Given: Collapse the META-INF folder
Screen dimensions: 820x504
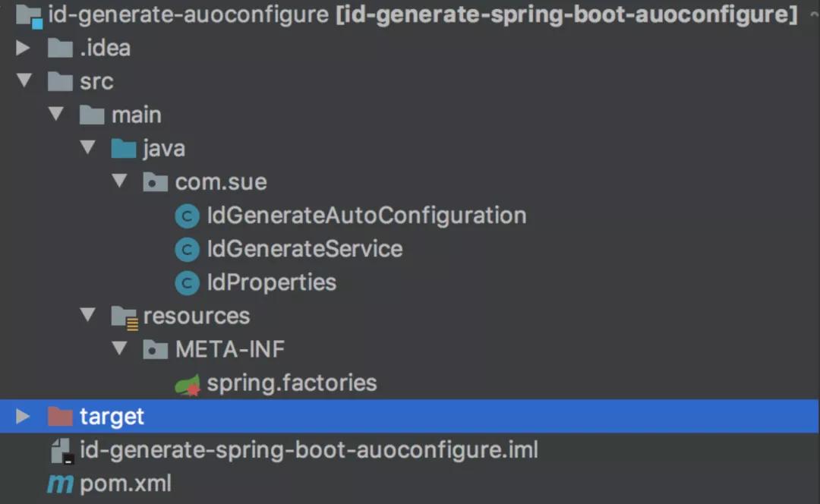Looking at the screenshot, I should pyautogui.click(x=120, y=349).
